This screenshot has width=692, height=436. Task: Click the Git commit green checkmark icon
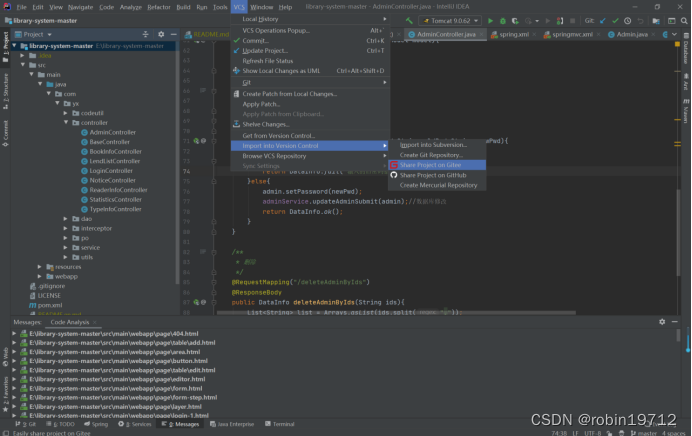pyautogui.click(x=615, y=21)
